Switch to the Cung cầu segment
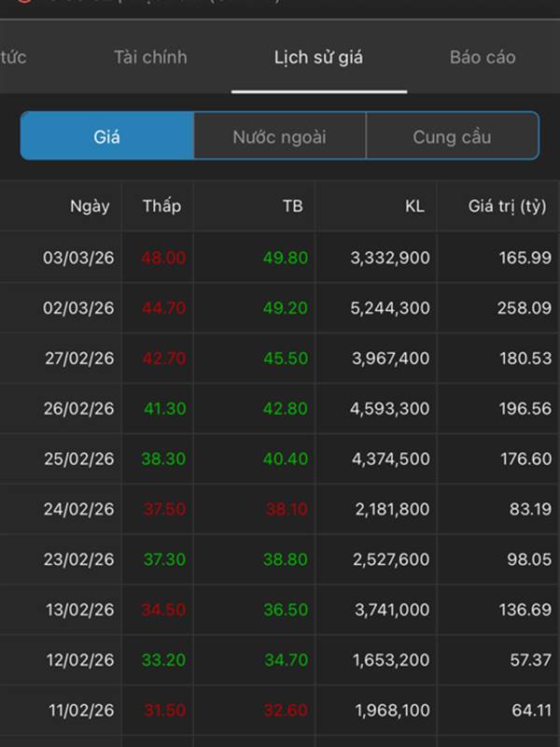Screen dimensions: 560x747 click(x=452, y=136)
